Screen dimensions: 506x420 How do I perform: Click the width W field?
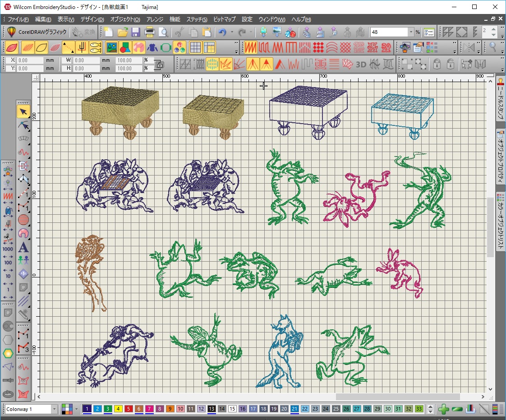coord(86,60)
